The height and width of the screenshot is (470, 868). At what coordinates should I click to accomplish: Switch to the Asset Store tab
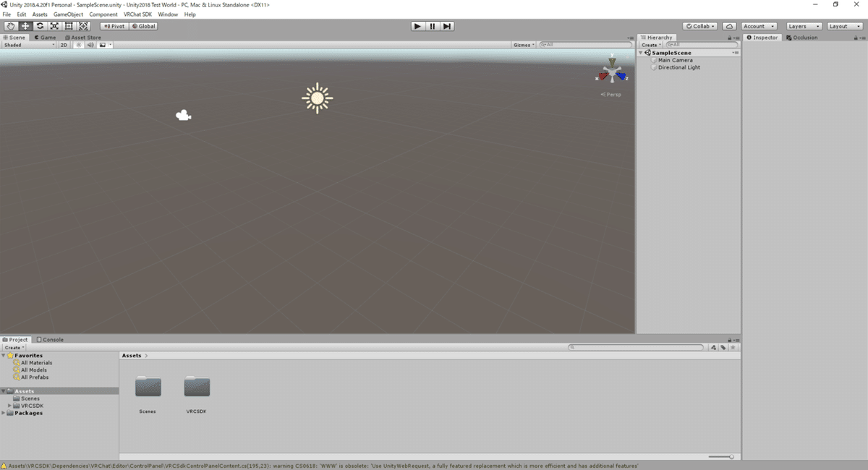(83, 38)
